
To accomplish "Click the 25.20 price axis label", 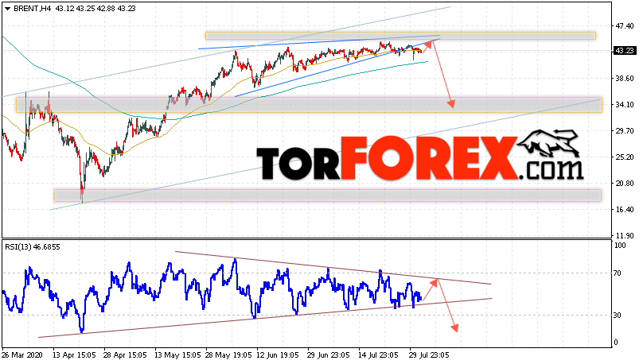I will pyautogui.click(x=625, y=157).
